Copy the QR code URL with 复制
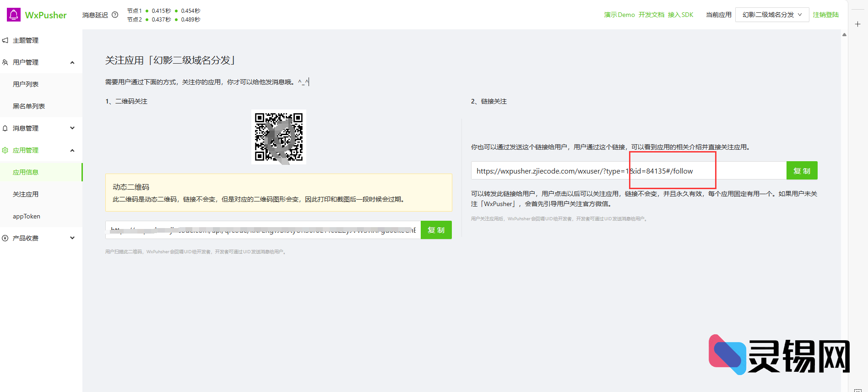 pos(436,230)
